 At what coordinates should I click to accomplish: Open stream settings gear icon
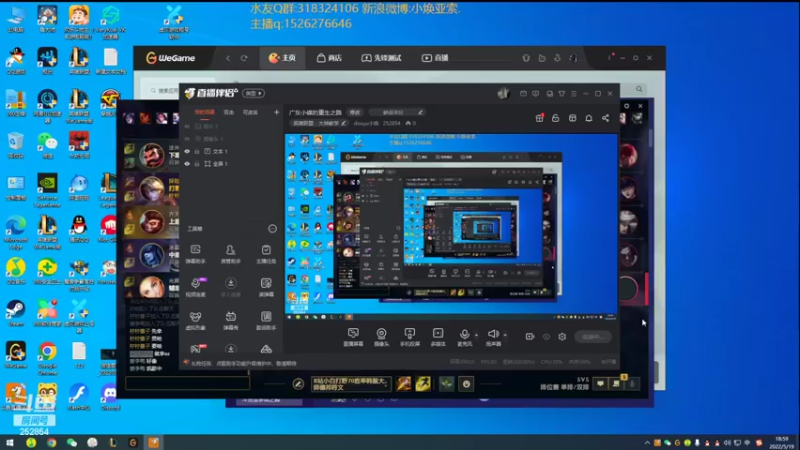562,337
